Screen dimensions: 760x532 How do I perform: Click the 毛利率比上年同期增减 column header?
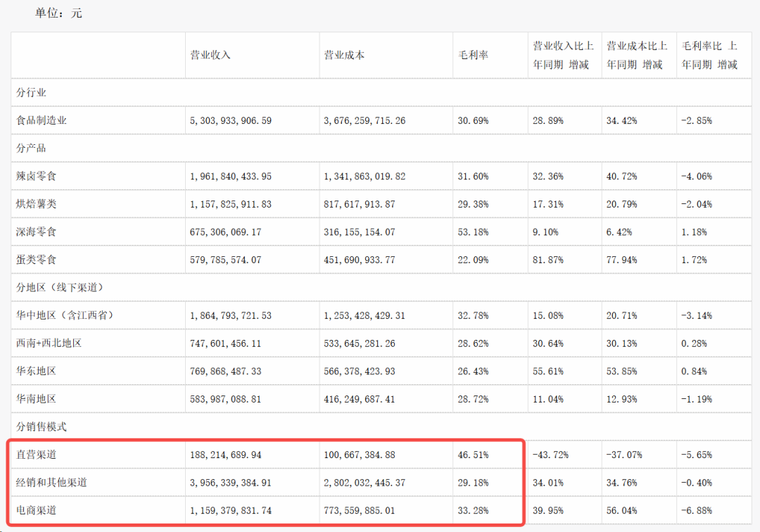click(x=709, y=55)
